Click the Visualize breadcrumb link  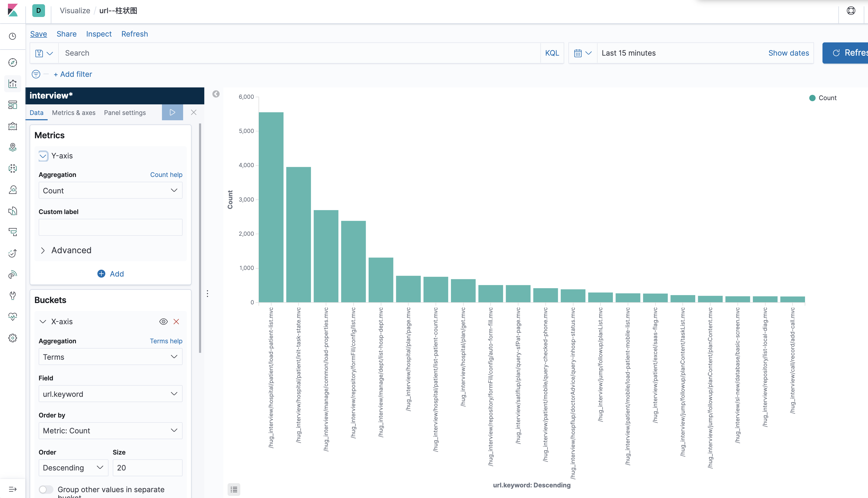tap(75, 11)
